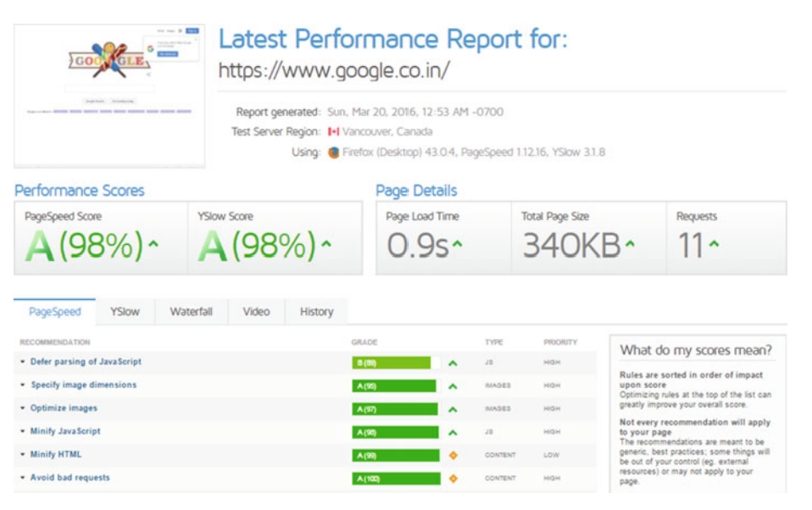Sort by the Grade column header
Screen dimensions: 812x510
[x=364, y=342]
